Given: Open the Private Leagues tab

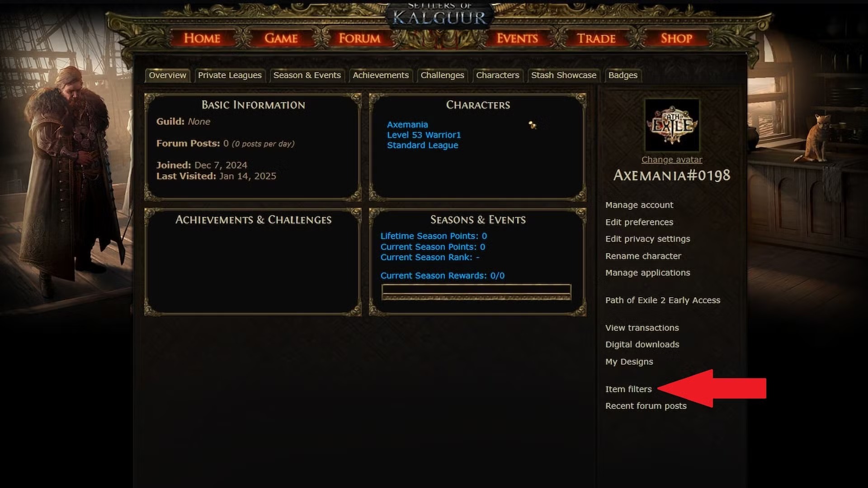Looking at the screenshot, I should [230, 75].
